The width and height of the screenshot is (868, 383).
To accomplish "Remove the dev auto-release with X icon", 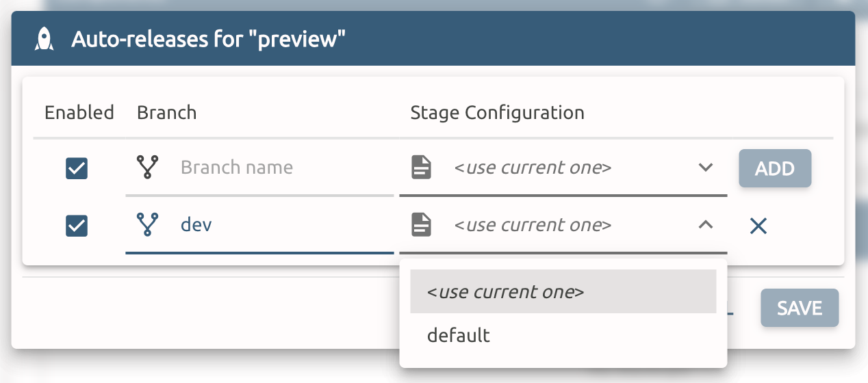I will click(758, 226).
